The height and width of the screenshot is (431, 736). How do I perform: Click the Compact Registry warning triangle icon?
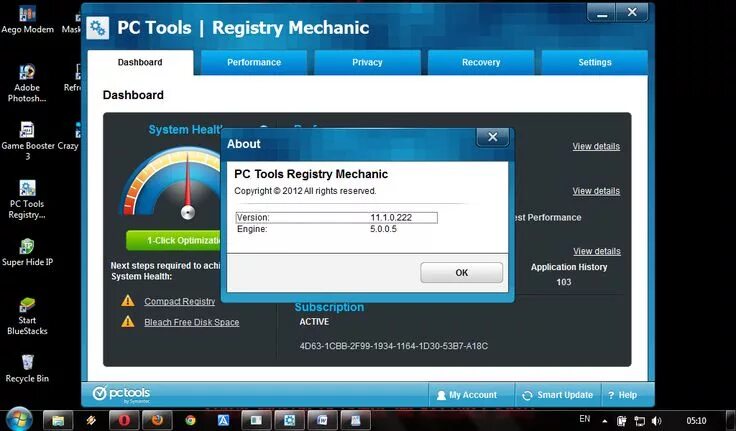128,300
